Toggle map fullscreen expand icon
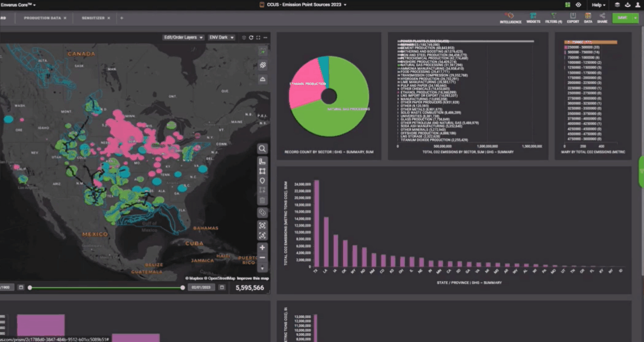This screenshot has width=644, height=342. pyautogui.click(x=258, y=37)
